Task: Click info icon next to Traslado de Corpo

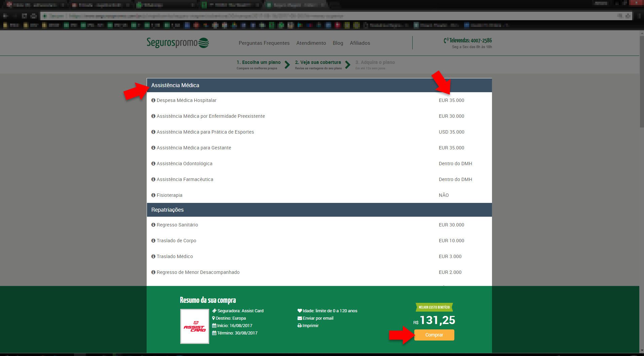Action: (153, 241)
